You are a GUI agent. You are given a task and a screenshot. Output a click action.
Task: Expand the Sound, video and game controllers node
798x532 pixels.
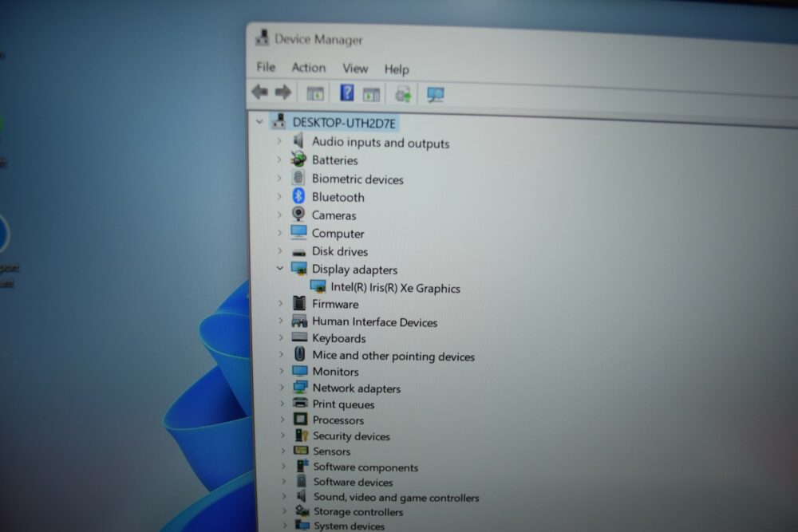(284, 496)
